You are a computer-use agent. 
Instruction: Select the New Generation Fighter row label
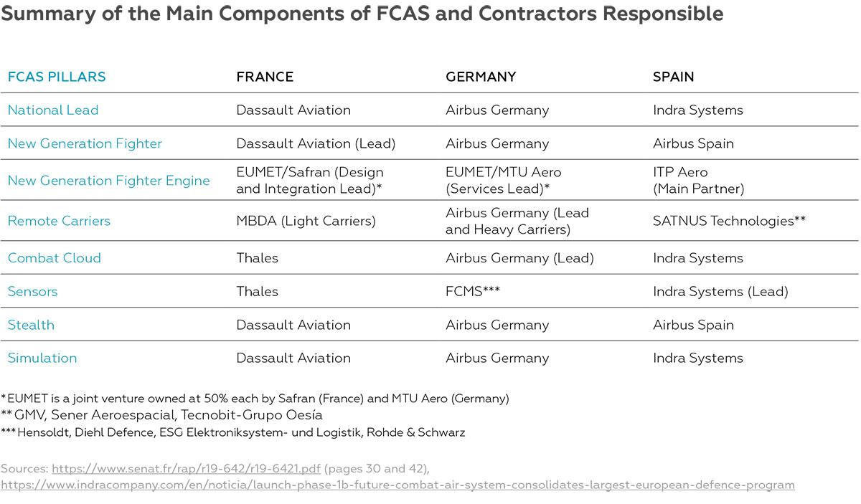(85, 143)
